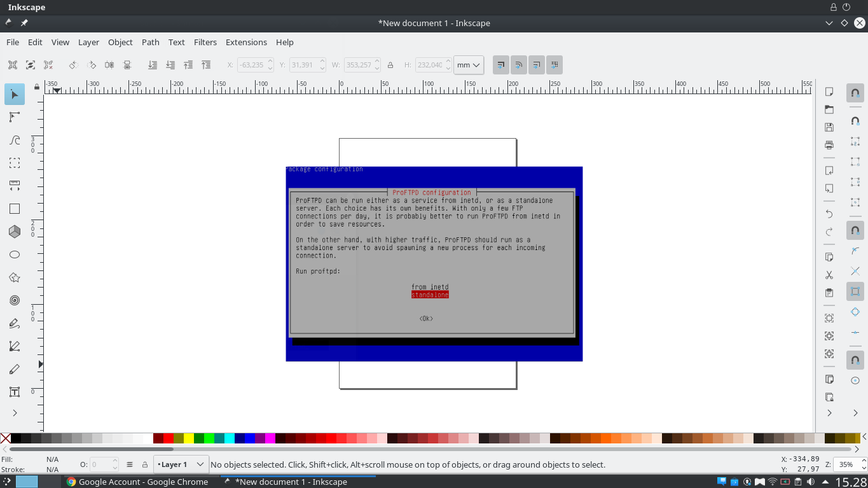Viewport: 868px width, 488px height.
Task: Rotate selection counter-clockwise
Action: pos(73,65)
